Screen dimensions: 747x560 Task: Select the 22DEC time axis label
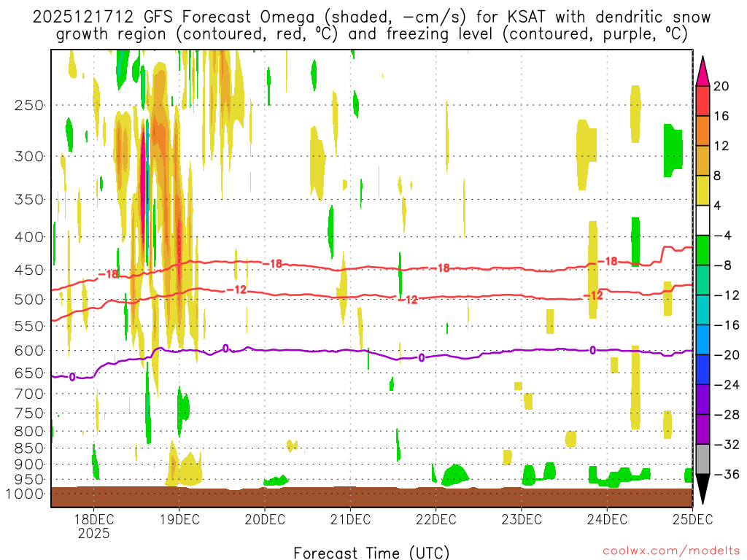click(436, 519)
